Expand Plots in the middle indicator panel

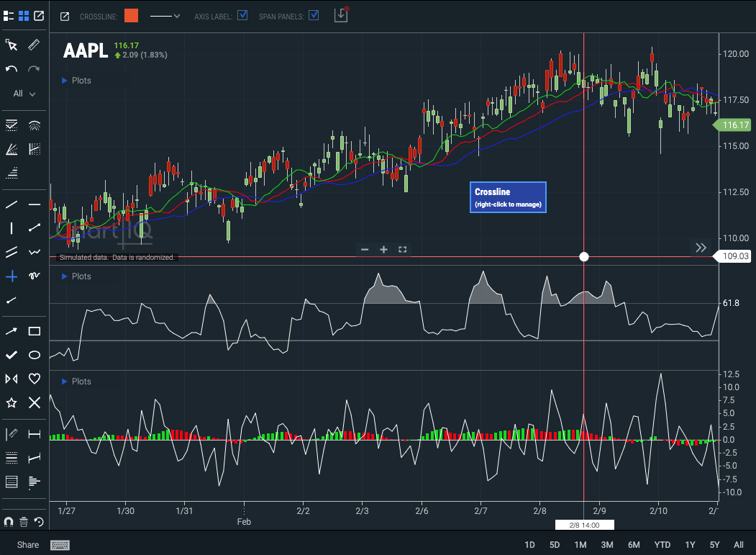76,276
